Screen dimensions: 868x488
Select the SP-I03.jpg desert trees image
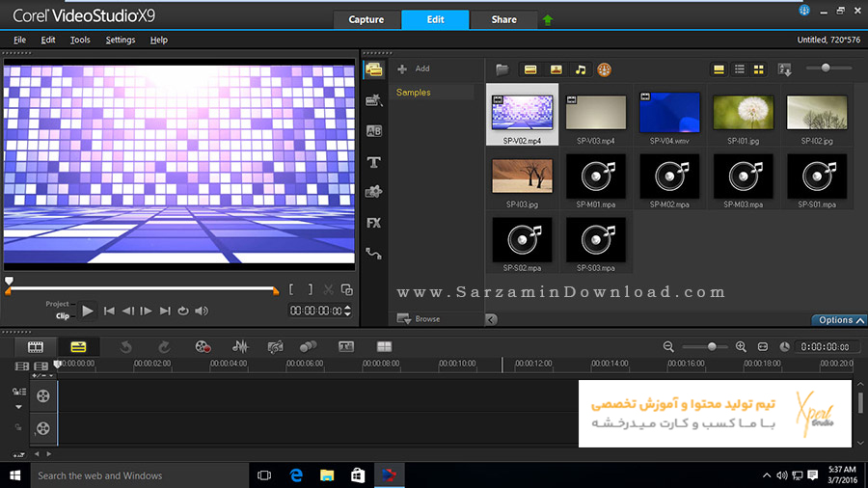522,176
